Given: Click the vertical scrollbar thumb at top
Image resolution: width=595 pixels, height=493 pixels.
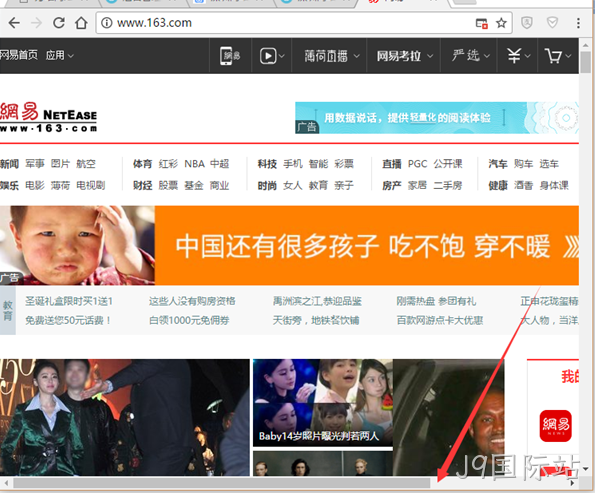Looking at the screenshot, I should [585, 62].
